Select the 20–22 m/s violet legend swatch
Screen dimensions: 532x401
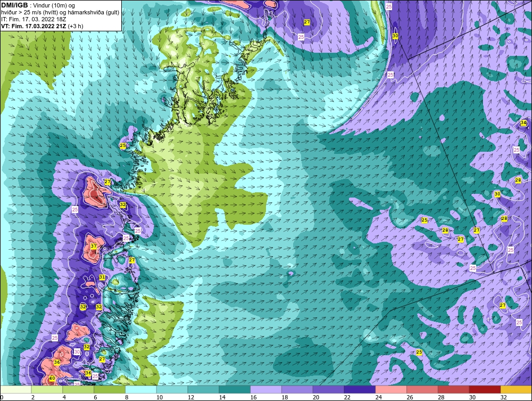328,389
